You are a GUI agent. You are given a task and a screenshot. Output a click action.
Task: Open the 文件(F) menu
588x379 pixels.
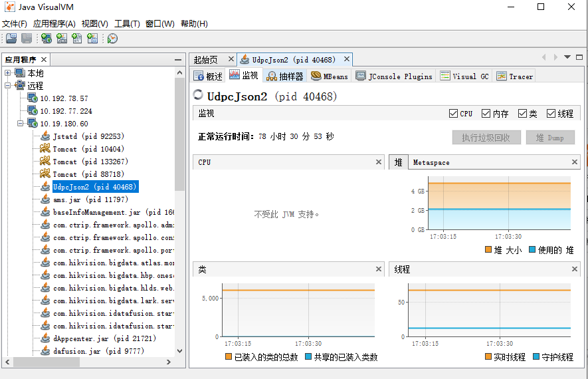pyautogui.click(x=15, y=24)
